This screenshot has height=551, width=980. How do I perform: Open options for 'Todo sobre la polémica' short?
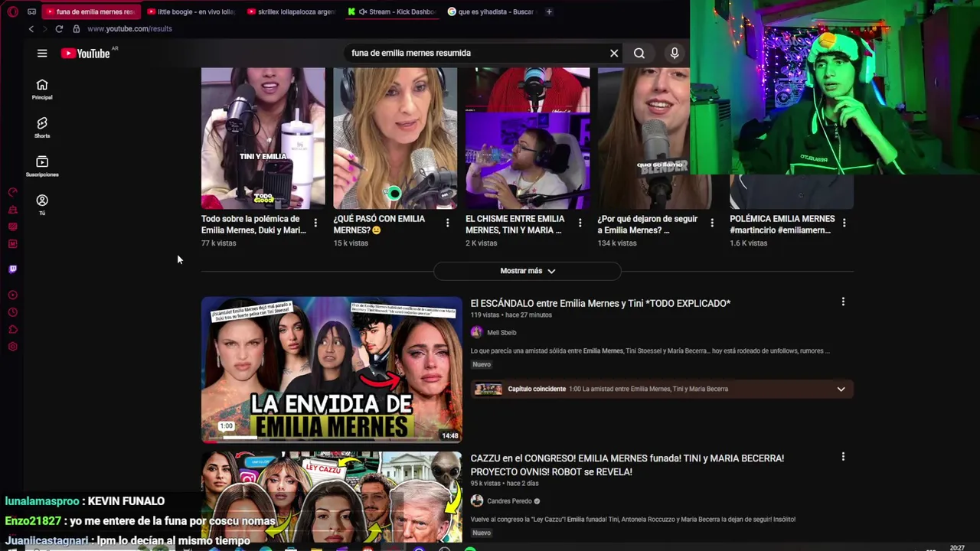tap(315, 223)
